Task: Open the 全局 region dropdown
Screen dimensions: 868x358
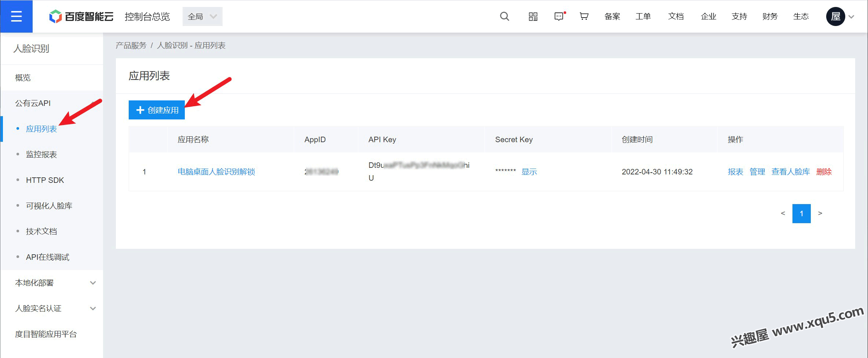Action: coord(202,16)
